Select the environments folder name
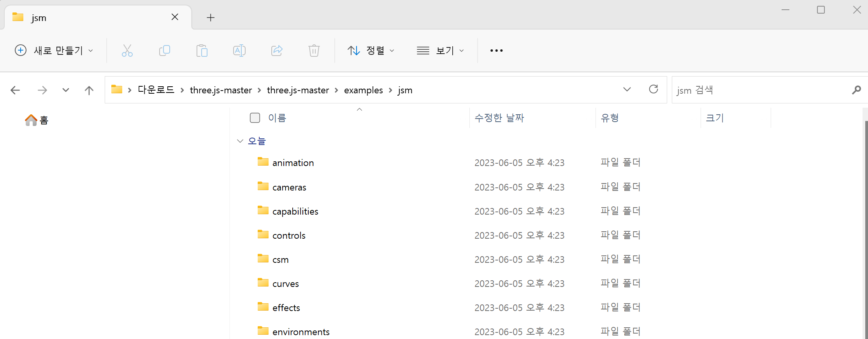The height and width of the screenshot is (339, 868). (301, 332)
